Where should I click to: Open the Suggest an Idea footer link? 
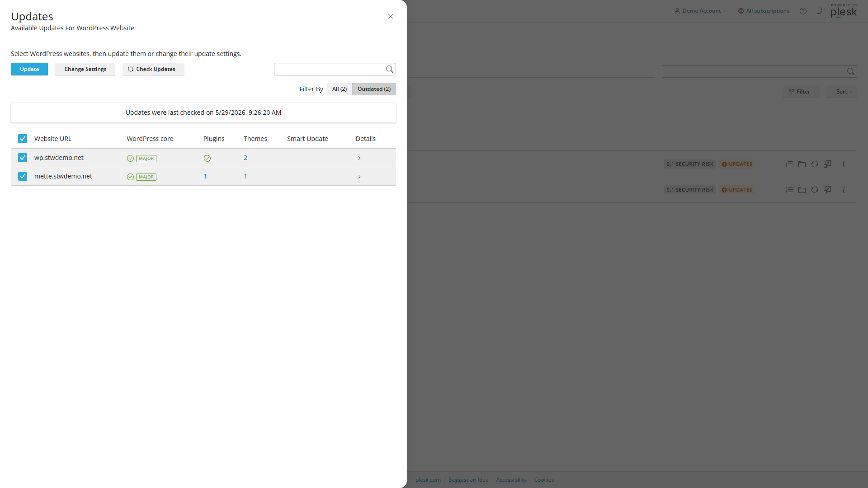468,480
